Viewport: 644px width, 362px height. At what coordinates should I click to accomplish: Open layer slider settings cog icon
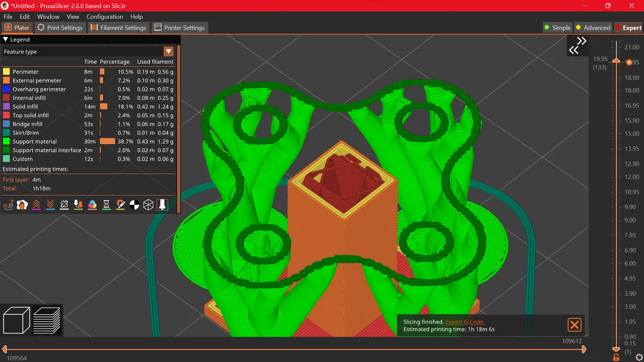point(639,357)
